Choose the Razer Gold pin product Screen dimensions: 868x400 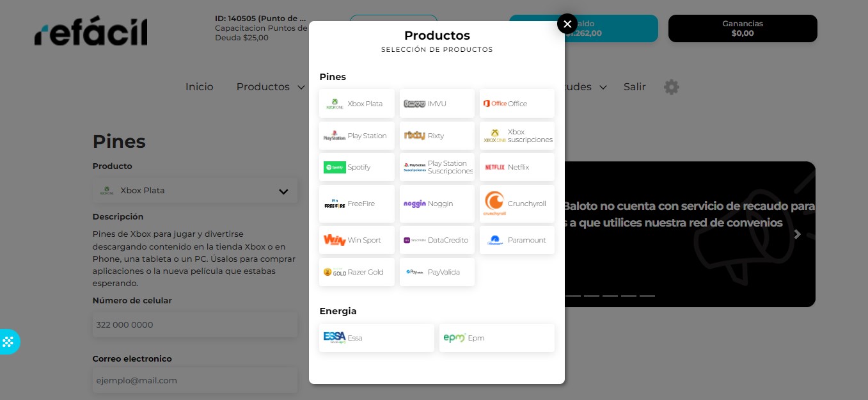pyautogui.click(x=357, y=272)
